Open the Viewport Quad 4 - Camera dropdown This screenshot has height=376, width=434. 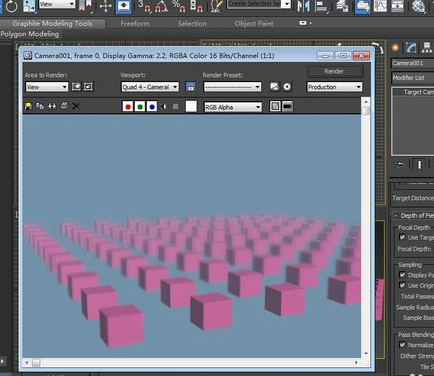[150, 87]
